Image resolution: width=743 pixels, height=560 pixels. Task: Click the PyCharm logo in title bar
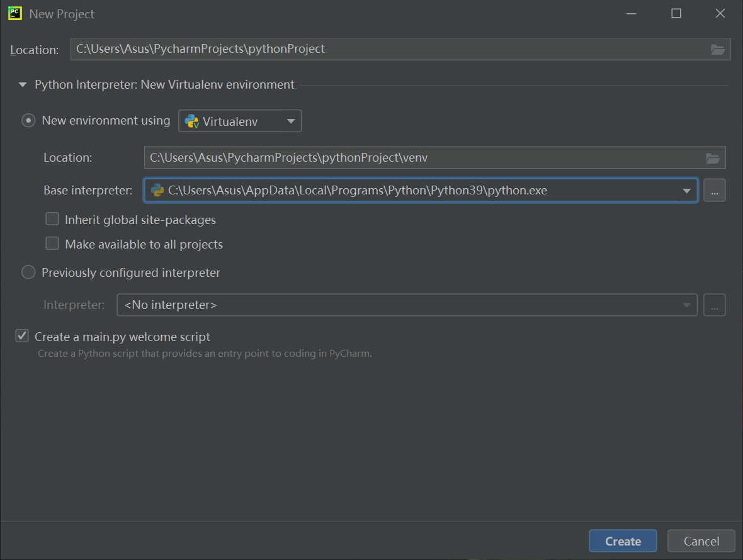[x=16, y=13]
